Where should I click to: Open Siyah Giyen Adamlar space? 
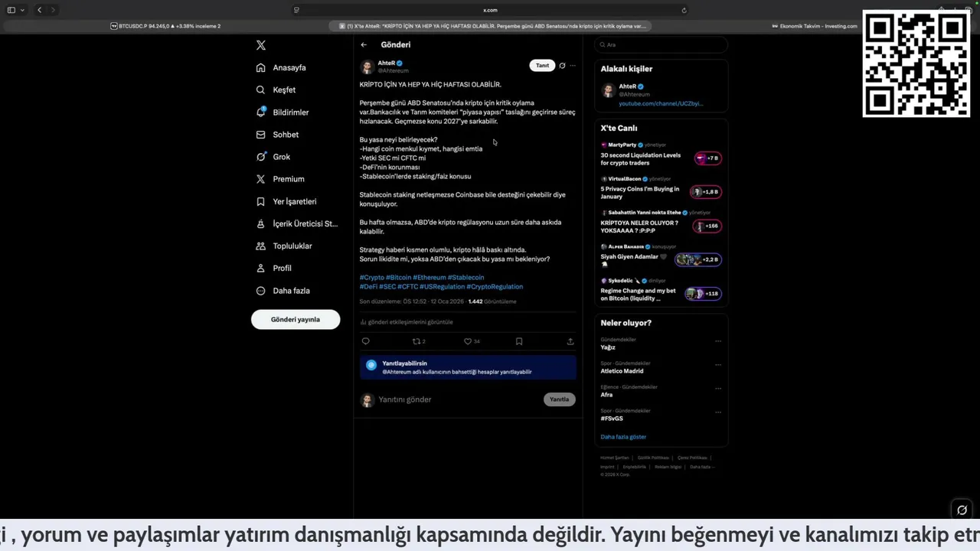tap(661, 256)
